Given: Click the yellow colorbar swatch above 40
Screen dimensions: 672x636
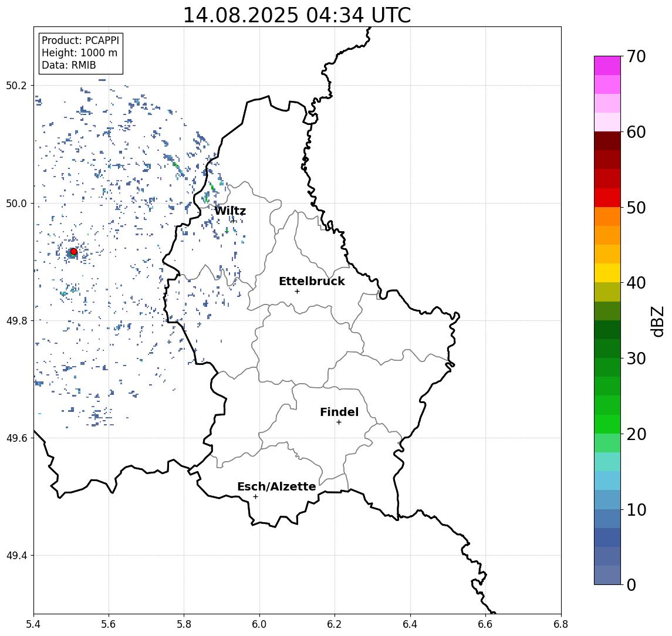Looking at the screenshot, I should (x=607, y=273).
